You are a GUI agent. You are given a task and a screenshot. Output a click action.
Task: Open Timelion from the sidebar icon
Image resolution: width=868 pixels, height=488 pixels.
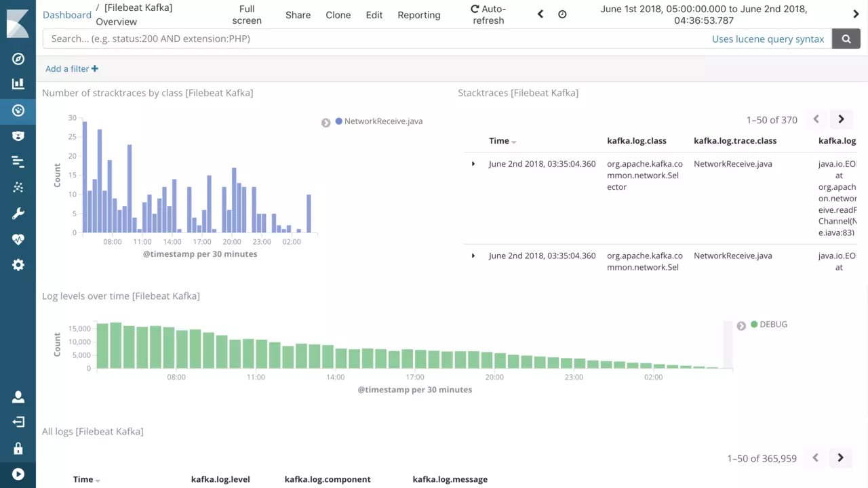[x=18, y=136]
